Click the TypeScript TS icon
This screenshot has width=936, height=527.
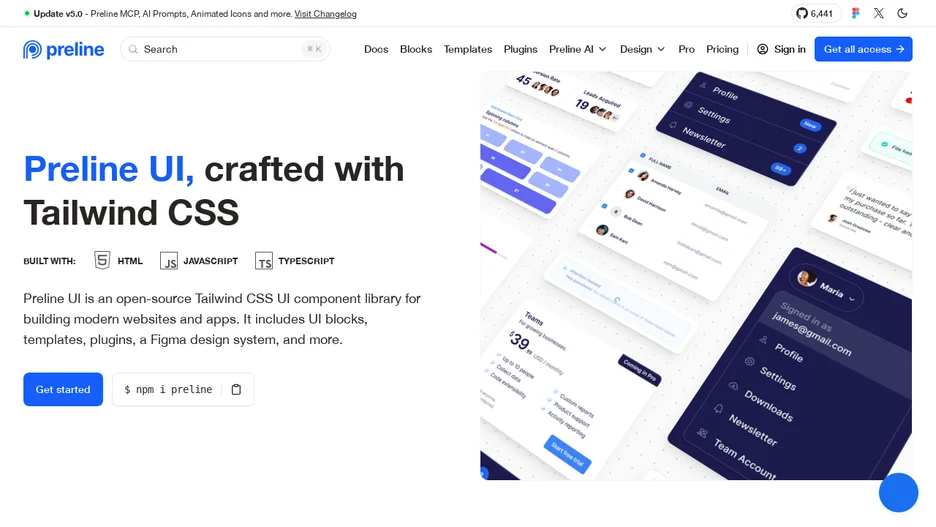point(264,261)
